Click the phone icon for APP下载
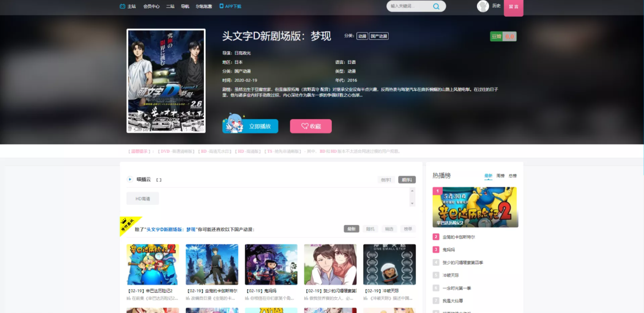The width and height of the screenshot is (644, 313). point(221,6)
